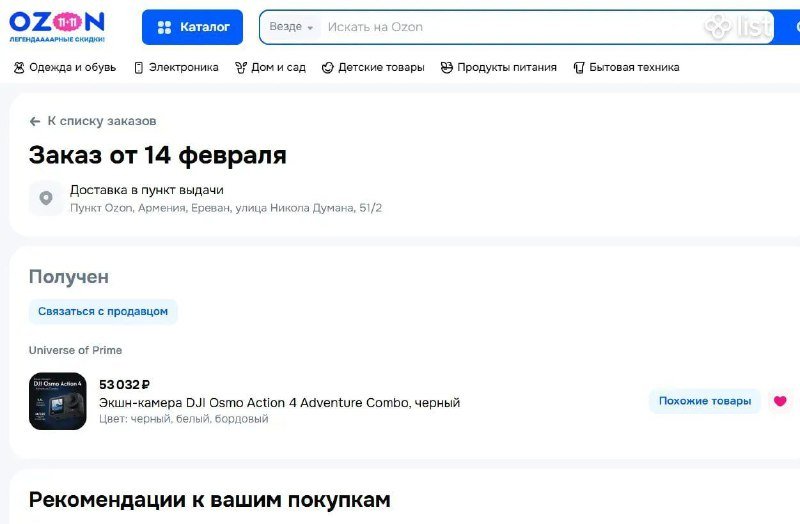Go to Дом и сад category
This screenshot has width=800, height=524.
277,68
